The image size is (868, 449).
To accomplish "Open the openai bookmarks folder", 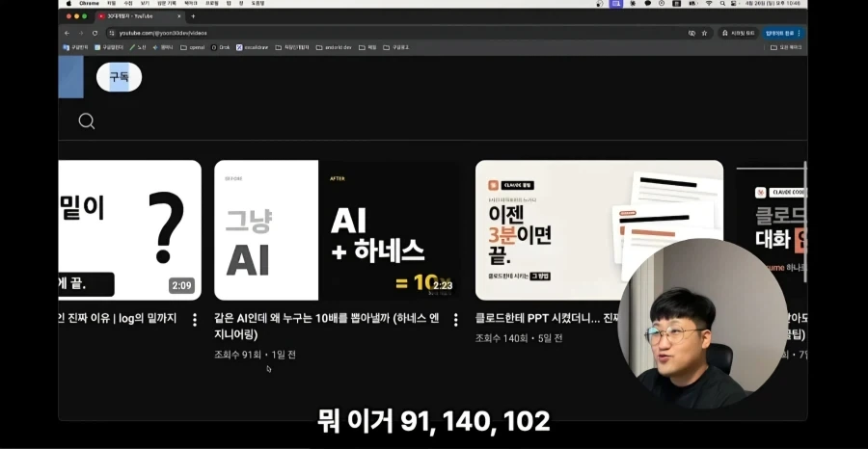I will 193,47.
